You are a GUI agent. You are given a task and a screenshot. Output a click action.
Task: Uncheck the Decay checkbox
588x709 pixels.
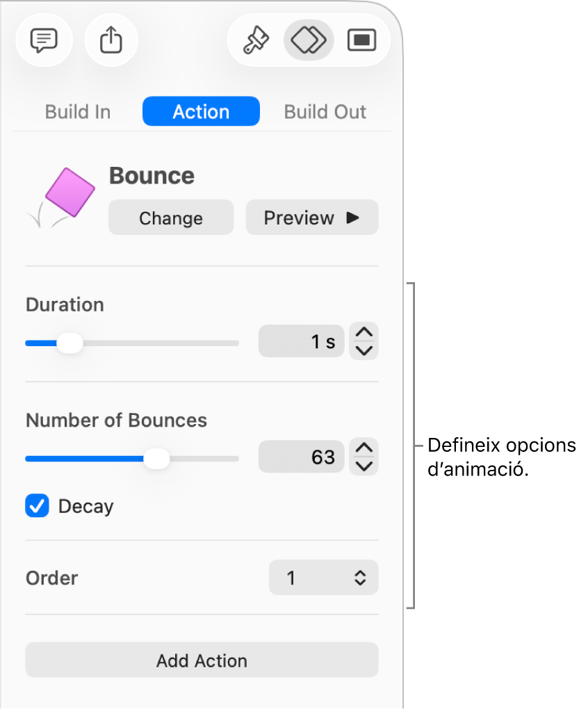pos(38,506)
